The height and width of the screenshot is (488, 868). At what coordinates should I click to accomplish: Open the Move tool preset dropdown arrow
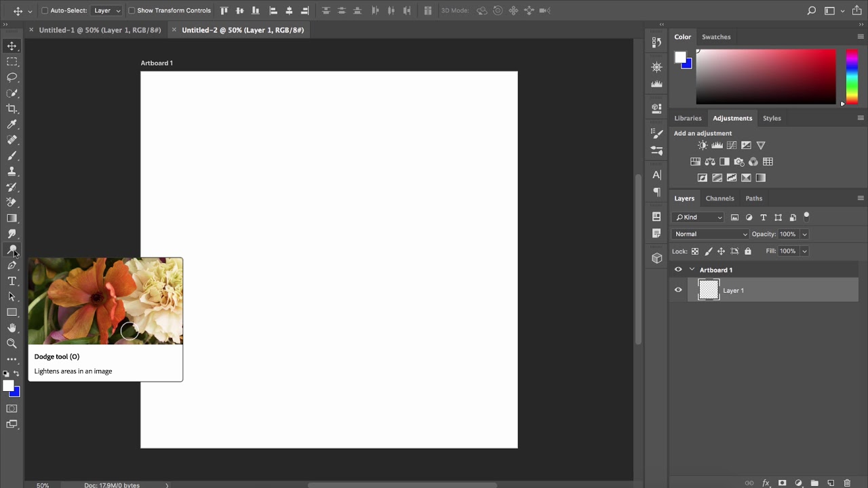30,12
